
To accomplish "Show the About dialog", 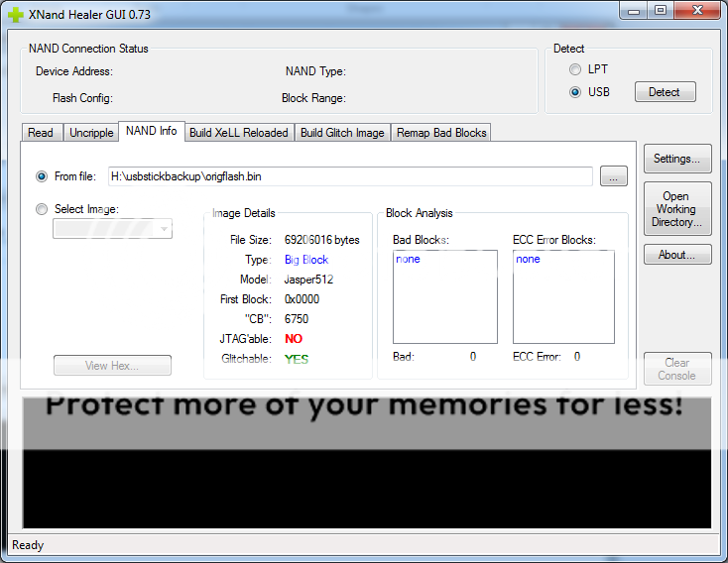I will pyautogui.click(x=676, y=255).
